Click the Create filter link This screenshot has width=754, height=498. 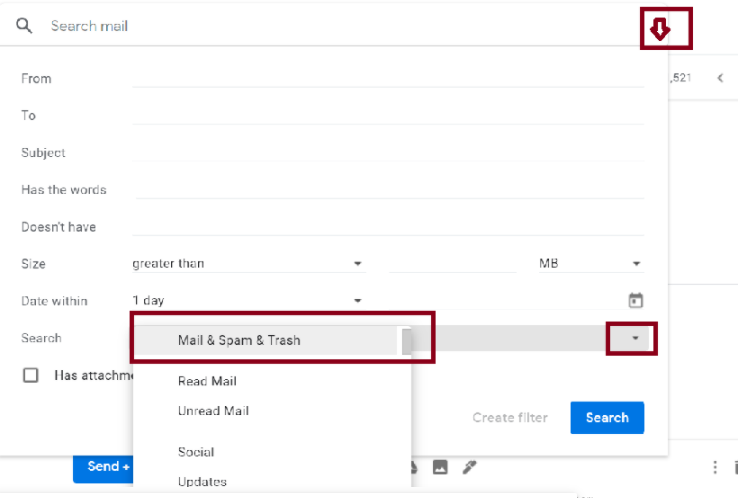(x=509, y=418)
